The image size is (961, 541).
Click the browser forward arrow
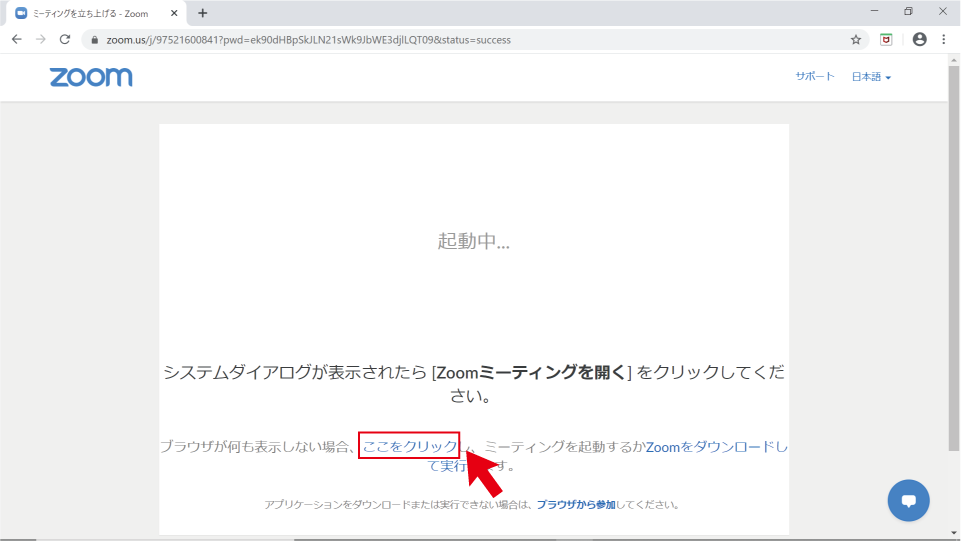pos(40,40)
